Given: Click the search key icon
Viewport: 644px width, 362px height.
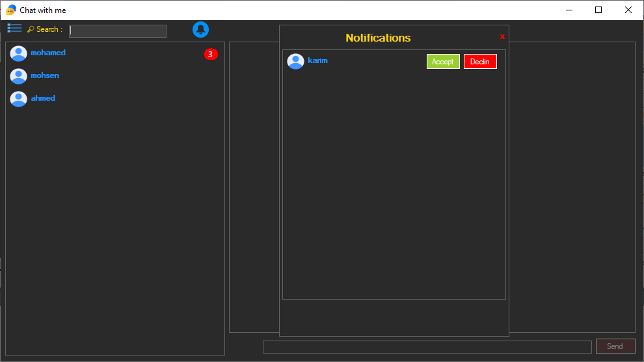Looking at the screenshot, I should click(31, 29).
